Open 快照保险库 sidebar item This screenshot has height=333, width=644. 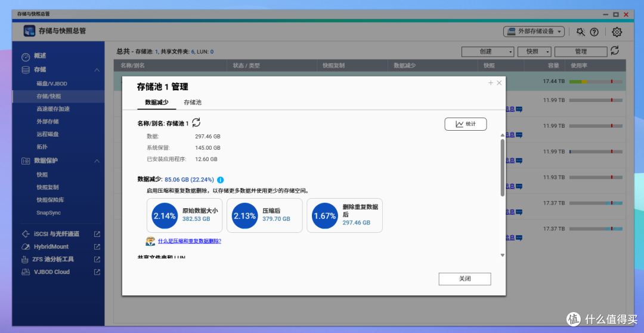click(50, 200)
